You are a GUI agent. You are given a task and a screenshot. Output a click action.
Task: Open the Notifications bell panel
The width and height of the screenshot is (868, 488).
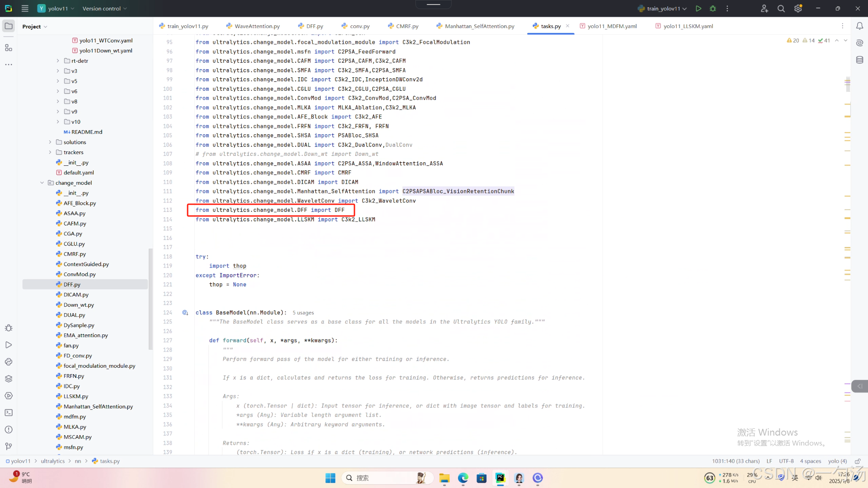pyautogui.click(x=859, y=26)
